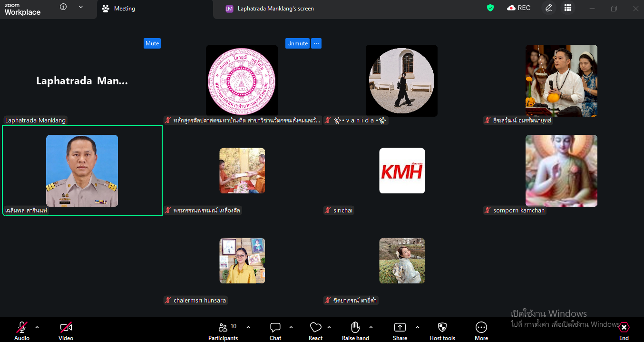This screenshot has height=342, width=644.
Task: Turn on camera with Video button
Action: [66, 328]
